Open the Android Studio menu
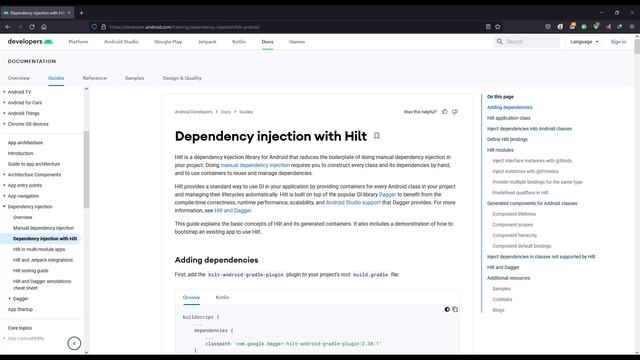 pos(121,42)
